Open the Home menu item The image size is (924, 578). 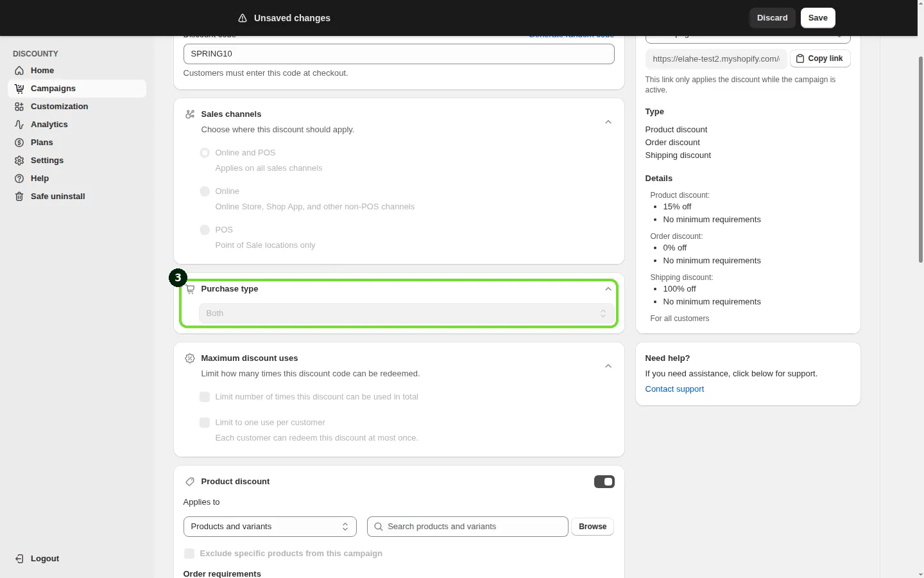[77, 71]
